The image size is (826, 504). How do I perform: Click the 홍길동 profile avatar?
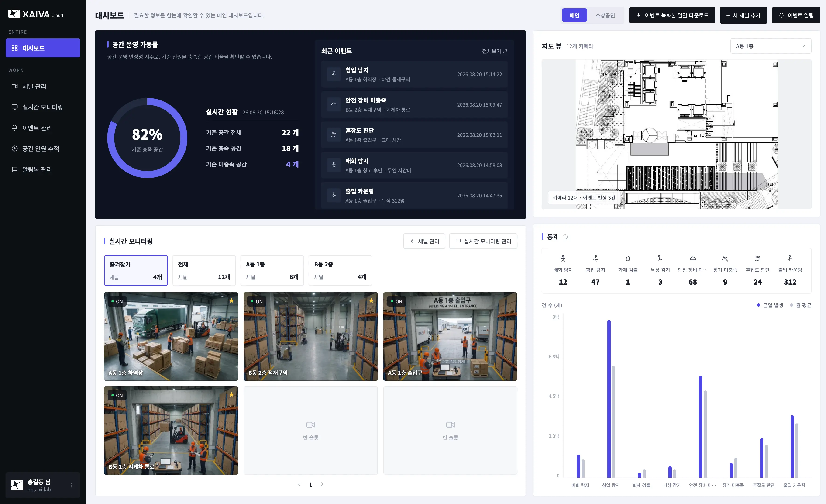pyautogui.click(x=17, y=485)
